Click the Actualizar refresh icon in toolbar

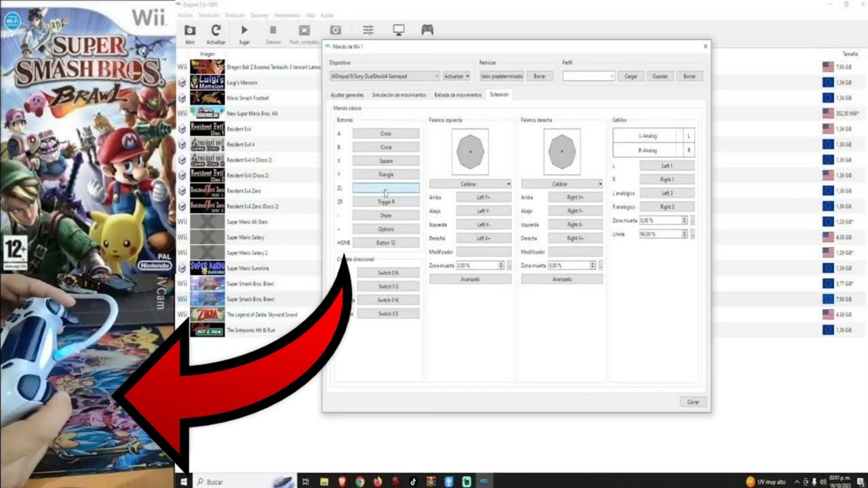pos(216,30)
